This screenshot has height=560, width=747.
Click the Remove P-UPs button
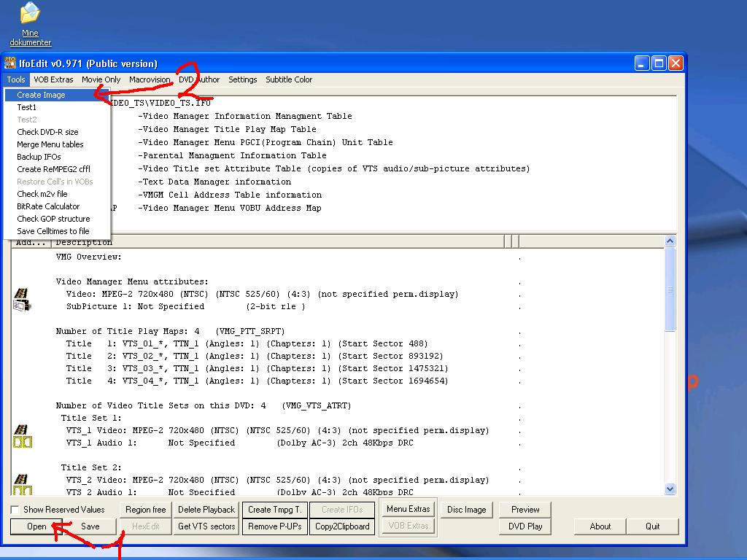coord(275,526)
